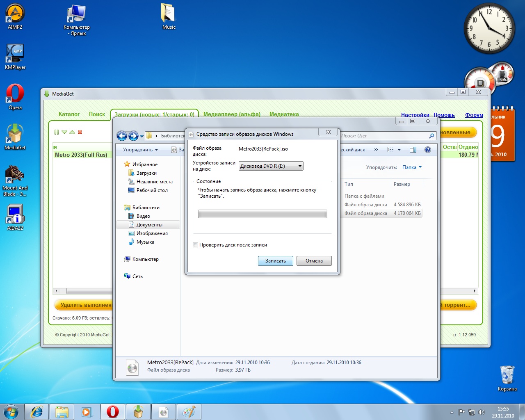Screen dimensions: 525x420
Task: Click red X delete icon in MediaGet
Action: click(x=80, y=132)
